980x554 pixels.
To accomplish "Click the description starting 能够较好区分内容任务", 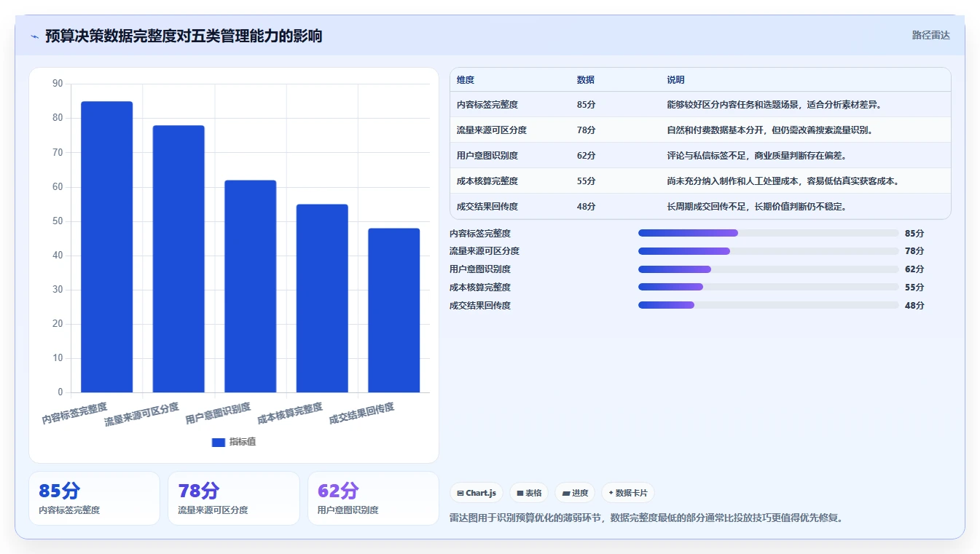I will click(775, 105).
